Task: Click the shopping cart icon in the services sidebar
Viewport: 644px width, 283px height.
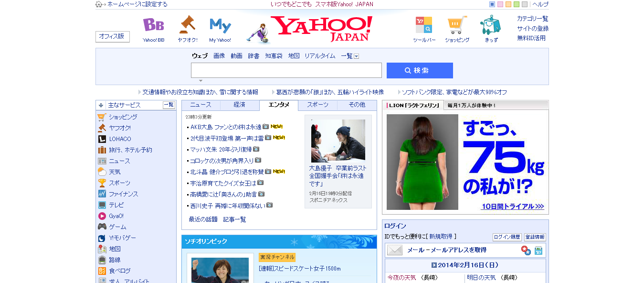Action: point(102,117)
